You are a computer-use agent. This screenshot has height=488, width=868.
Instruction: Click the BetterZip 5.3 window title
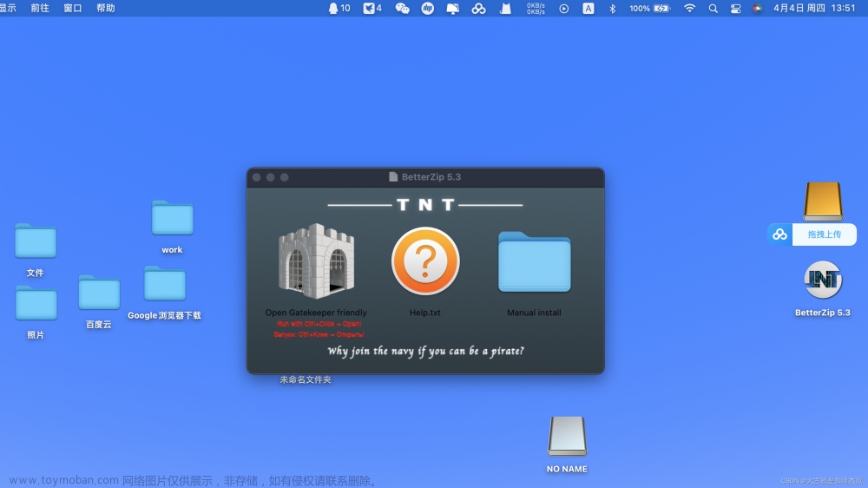[x=431, y=176]
